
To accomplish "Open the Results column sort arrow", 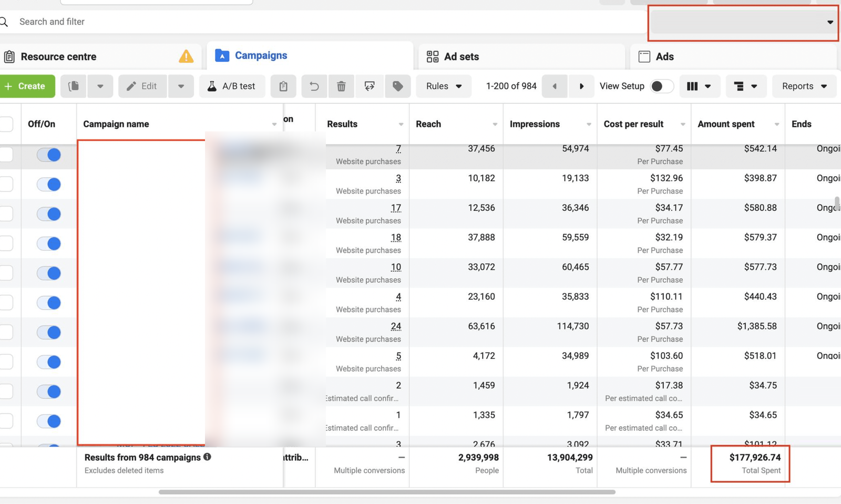I will pyautogui.click(x=401, y=125).
